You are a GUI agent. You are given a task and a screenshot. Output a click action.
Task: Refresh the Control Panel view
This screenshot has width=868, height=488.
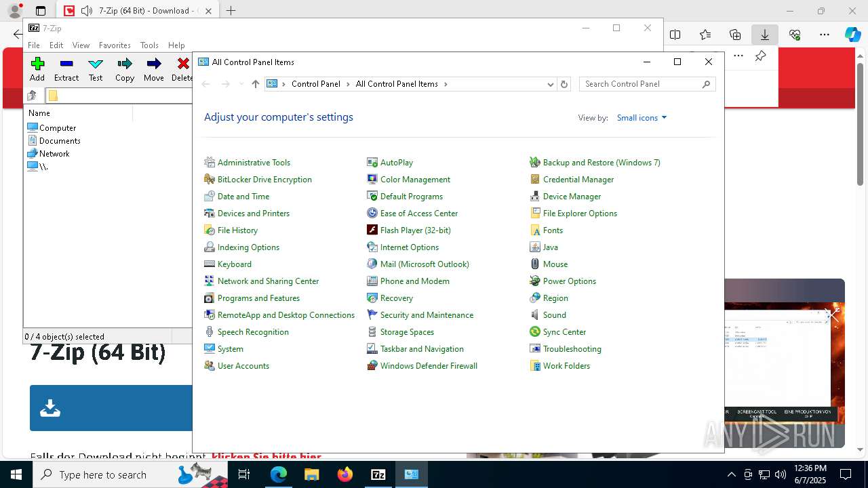point(564,84)
